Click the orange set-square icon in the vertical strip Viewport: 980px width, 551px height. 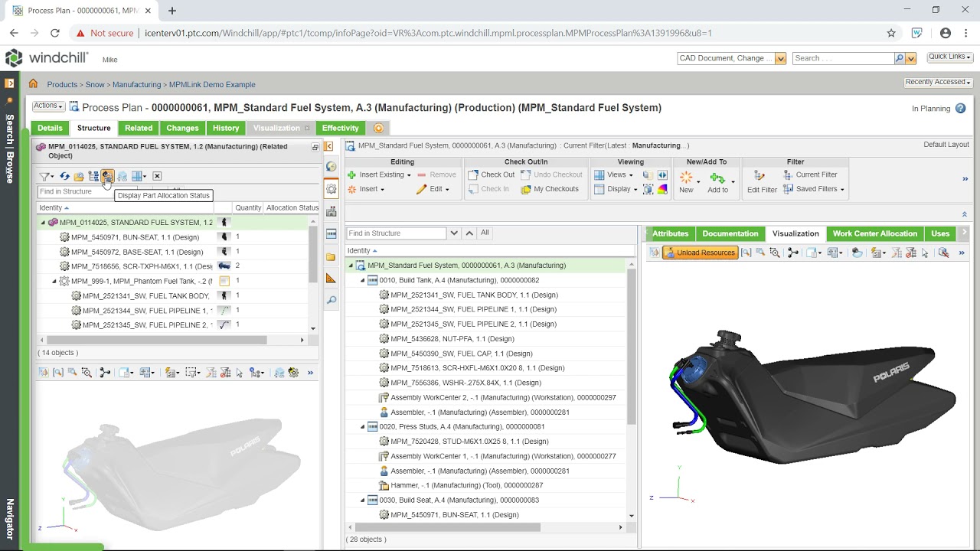pos(331,279)
